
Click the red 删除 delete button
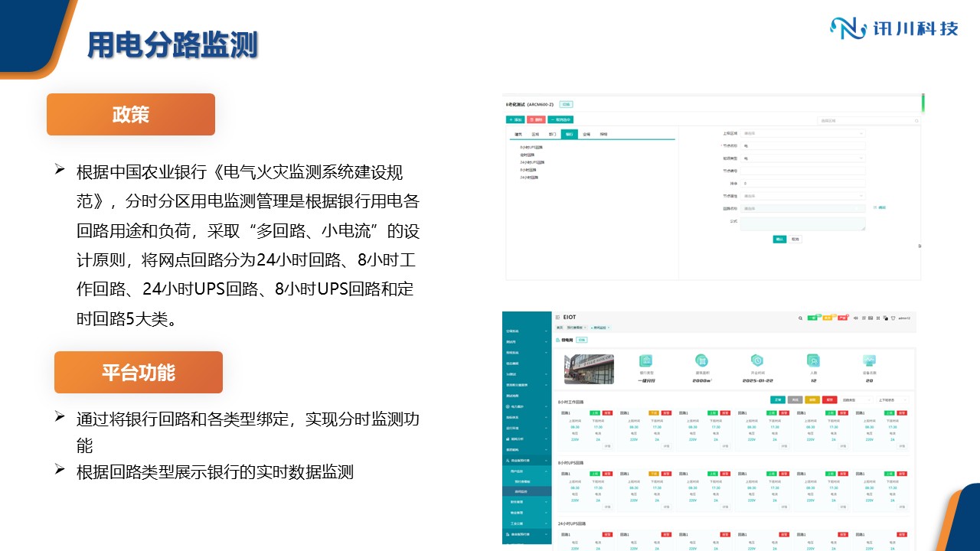[536, 119]
